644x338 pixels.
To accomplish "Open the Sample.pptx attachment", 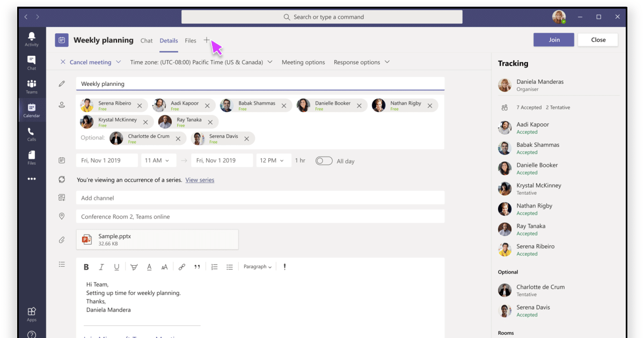I will click(x=157, y=239).
